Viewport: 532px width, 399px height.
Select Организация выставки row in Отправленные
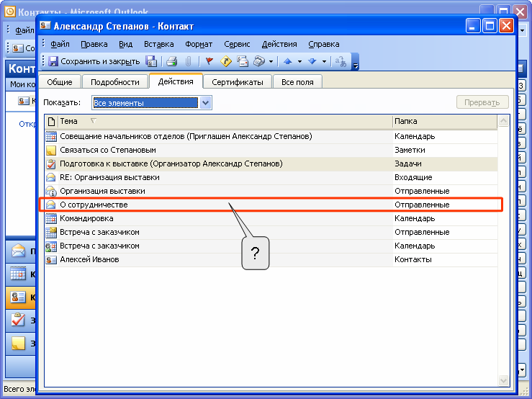point(271,191)
